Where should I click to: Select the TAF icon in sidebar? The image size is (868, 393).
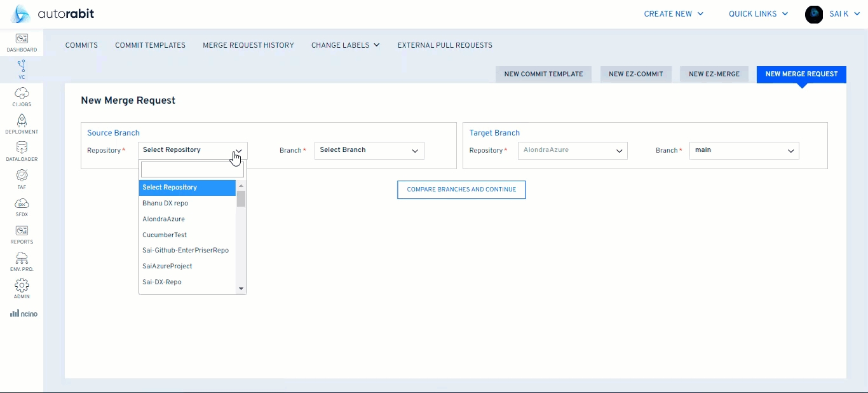22,176
